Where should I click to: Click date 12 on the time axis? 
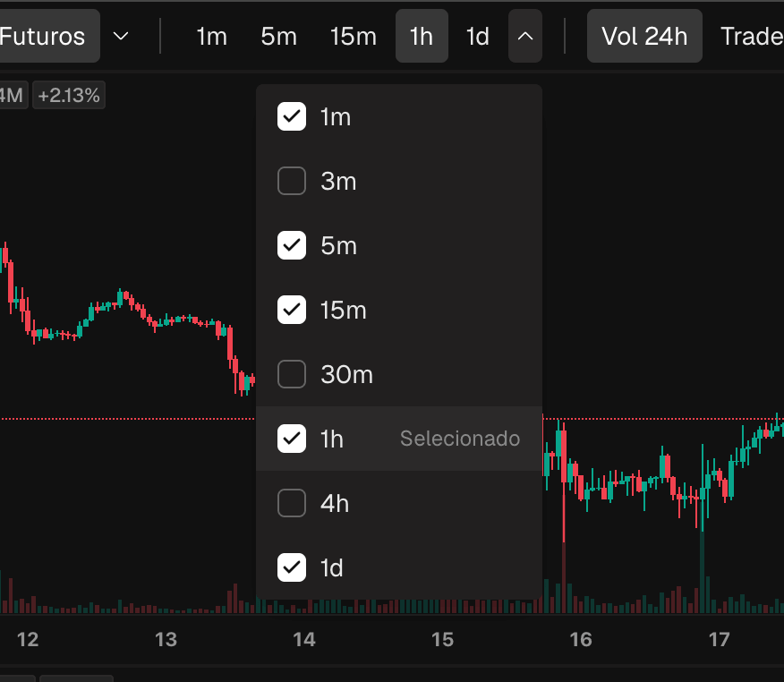coord(28,640)
